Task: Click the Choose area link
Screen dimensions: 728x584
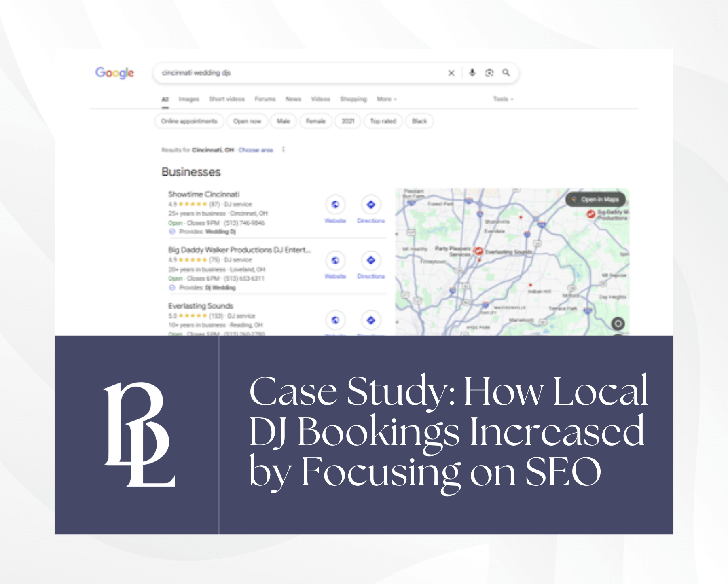Action: point(256,150)
